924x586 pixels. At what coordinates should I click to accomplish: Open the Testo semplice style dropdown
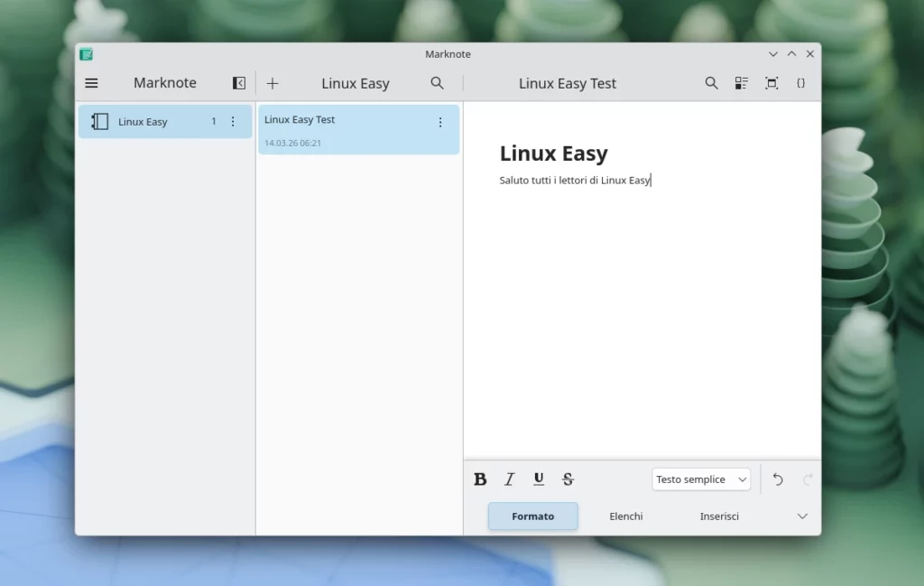(x=701, y=479)
